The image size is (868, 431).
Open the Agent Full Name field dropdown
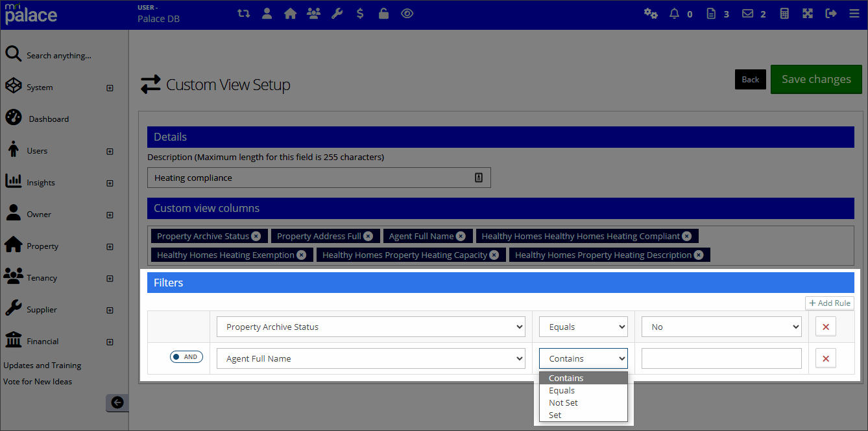tap(371, 358)
